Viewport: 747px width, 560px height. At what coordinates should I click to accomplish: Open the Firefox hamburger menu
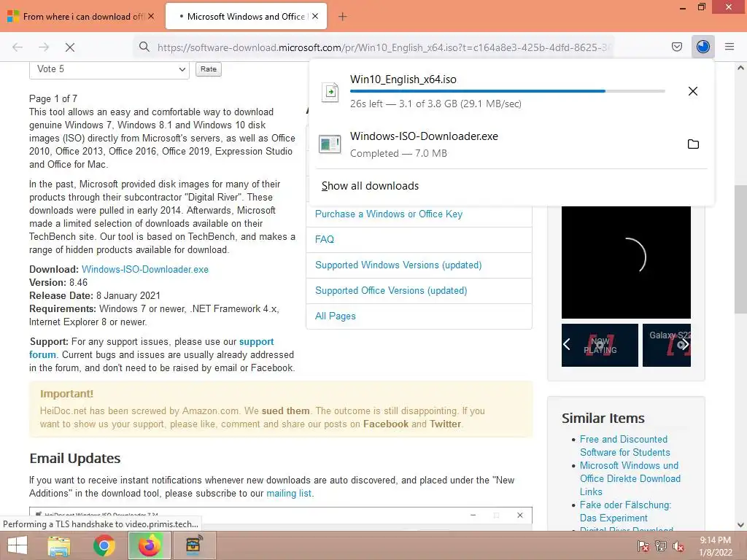[729, 47]
